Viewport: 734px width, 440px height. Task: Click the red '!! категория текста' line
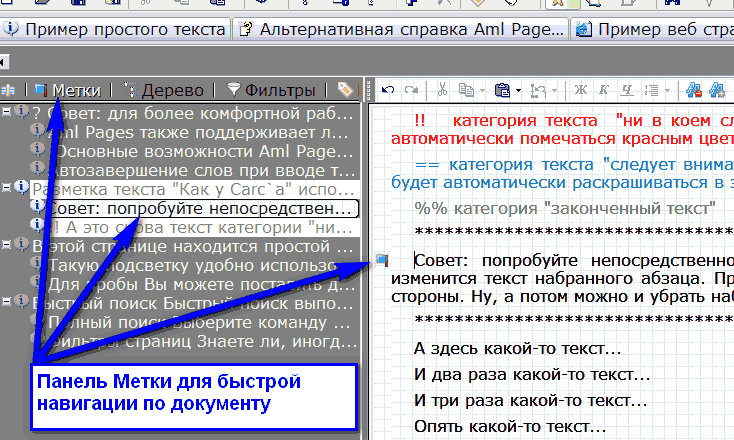click(574, 121)
